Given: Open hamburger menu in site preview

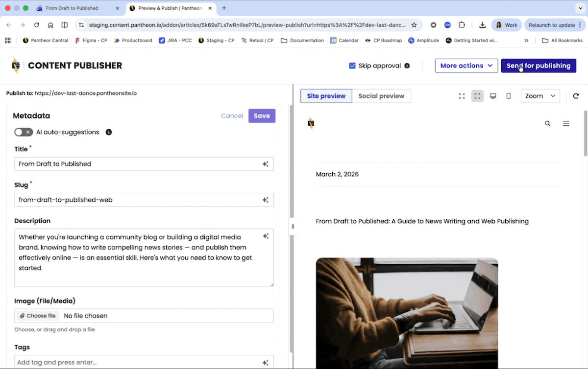Looking at the screenshot, I should coord(566,124).
